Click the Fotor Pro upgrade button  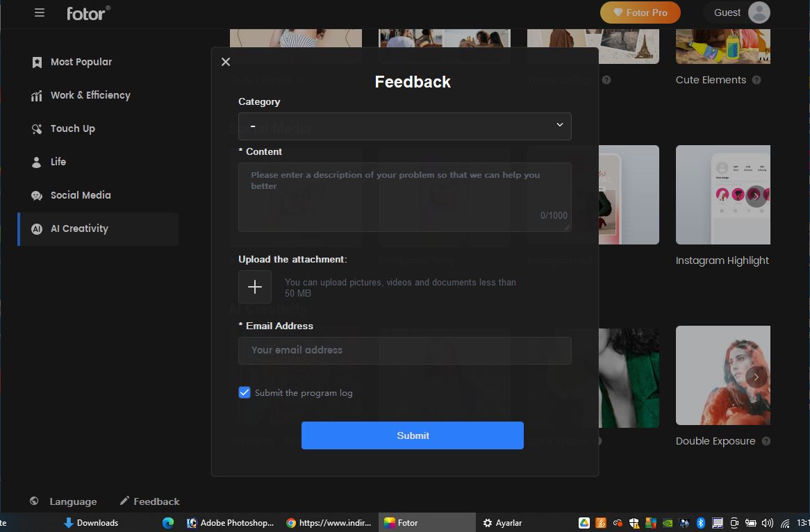[640, 13]
